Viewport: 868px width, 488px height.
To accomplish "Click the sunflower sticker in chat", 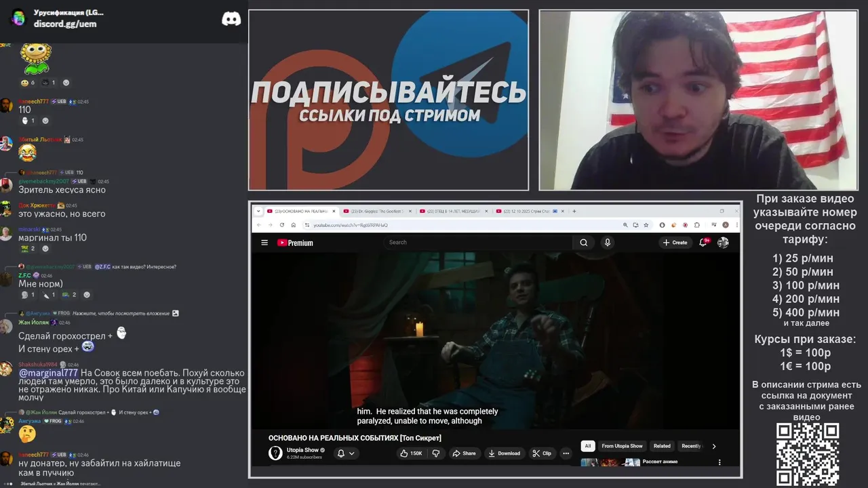I will pyautogui.click(x=35, y=58).
